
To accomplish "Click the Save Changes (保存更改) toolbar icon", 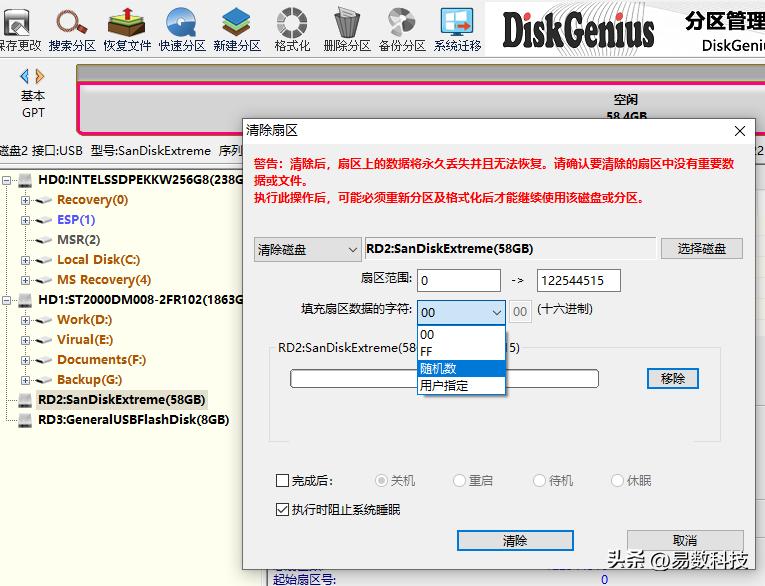I will [x=18, y=28].
